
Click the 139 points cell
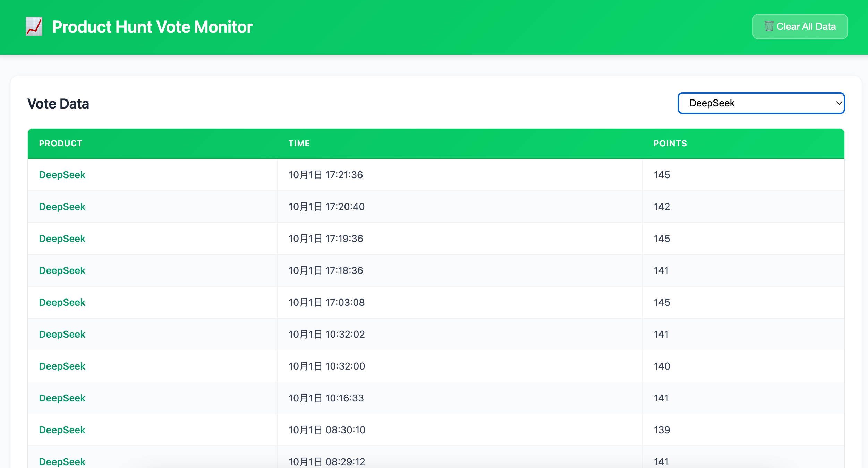click(662, 430)
